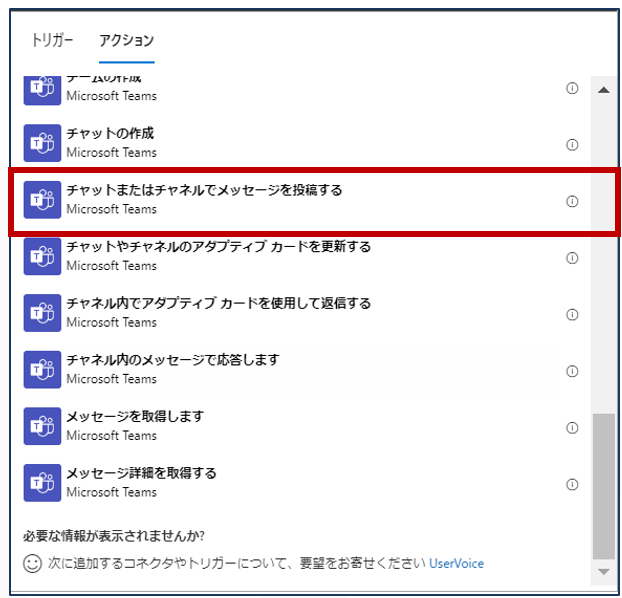Viewport: 622px width, 598px height.
Task: Choose チャットやチャネルのアダプティブ カードを更新する action
Action: (301, 256)
